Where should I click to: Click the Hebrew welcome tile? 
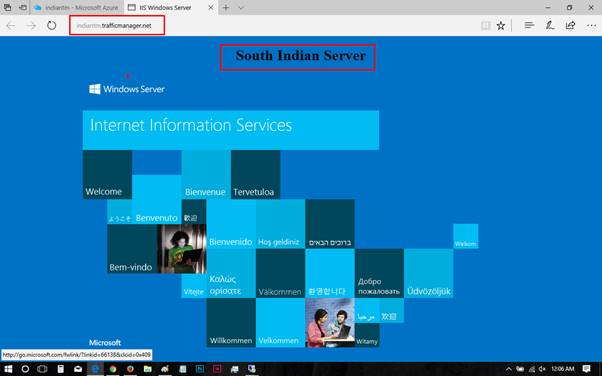[x=330, y=224]
